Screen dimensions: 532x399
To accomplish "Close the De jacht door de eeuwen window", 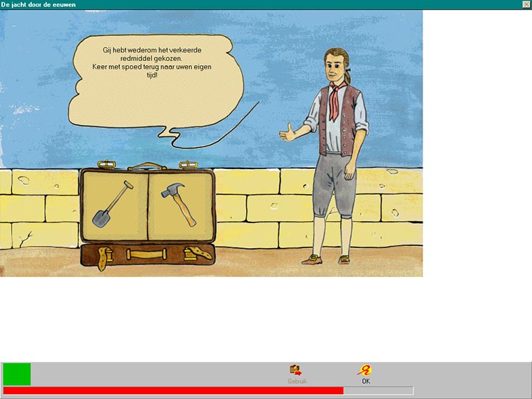I will [526, 4].
